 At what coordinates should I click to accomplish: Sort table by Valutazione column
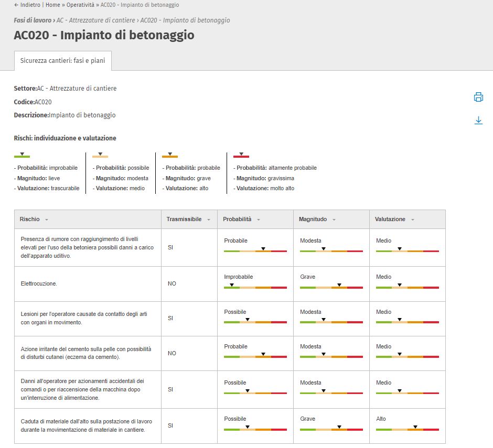pos(413,220)
